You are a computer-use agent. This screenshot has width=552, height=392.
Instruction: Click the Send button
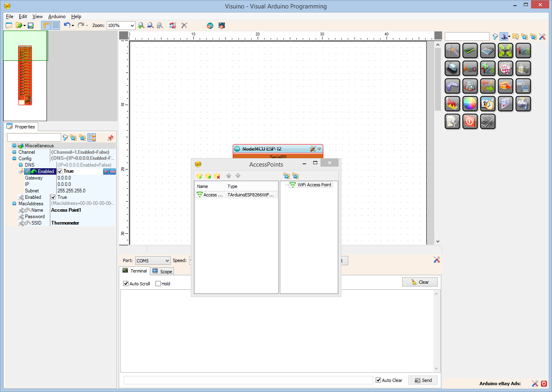tap(423, 380)
